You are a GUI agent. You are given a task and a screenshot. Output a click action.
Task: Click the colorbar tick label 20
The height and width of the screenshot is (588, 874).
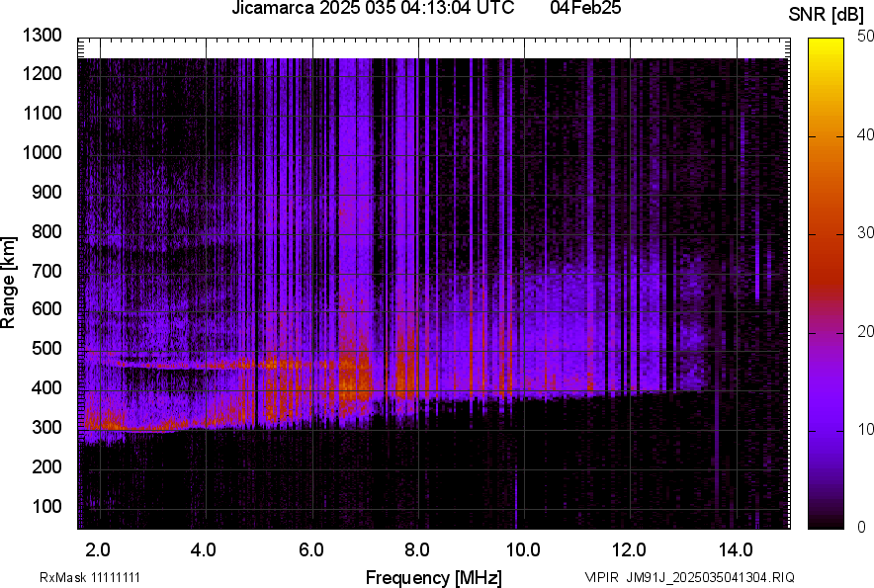point(866,331)
